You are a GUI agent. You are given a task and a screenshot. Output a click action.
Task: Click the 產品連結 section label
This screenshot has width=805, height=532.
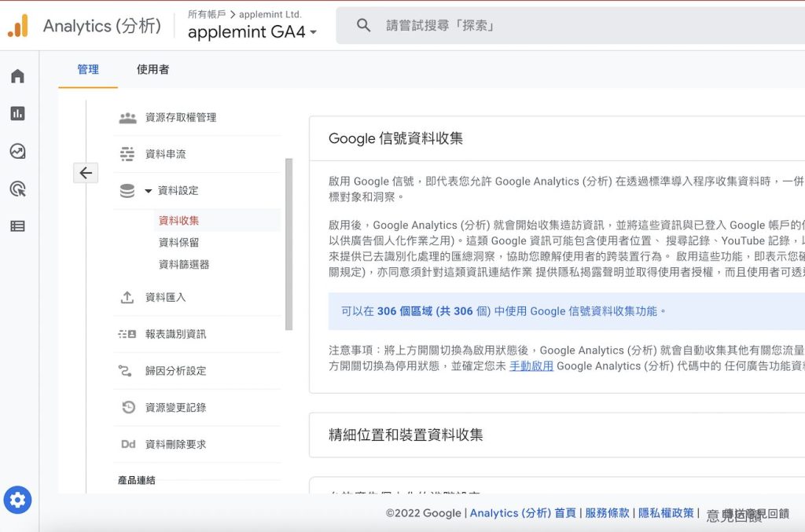tap(137, 480)
